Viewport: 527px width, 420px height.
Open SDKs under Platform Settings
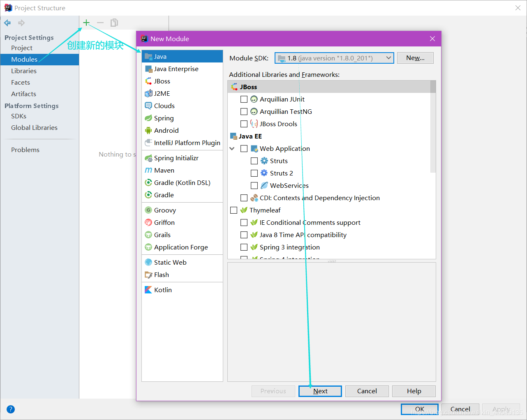point(18,116)
